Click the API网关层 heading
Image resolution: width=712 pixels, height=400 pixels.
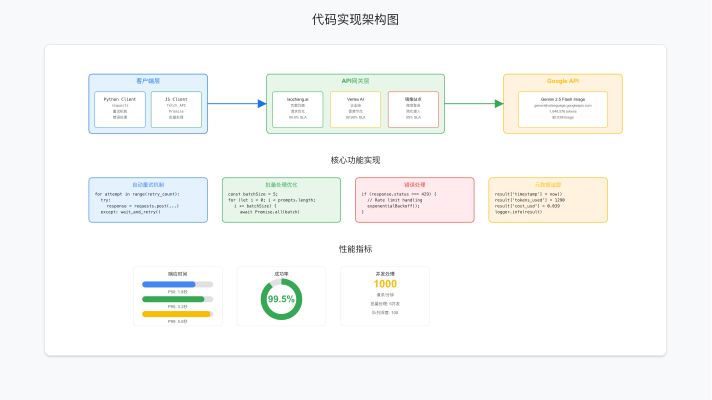pos(355,81)
